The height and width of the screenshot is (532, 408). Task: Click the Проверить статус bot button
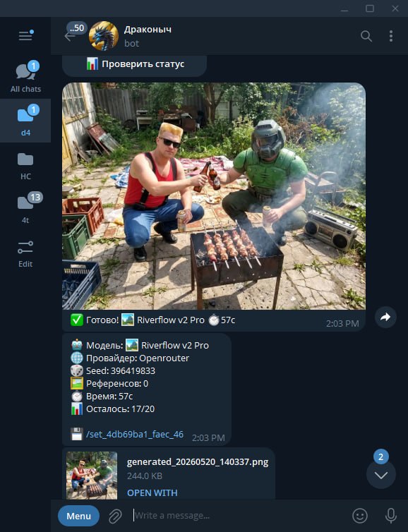tap(134, 64)
